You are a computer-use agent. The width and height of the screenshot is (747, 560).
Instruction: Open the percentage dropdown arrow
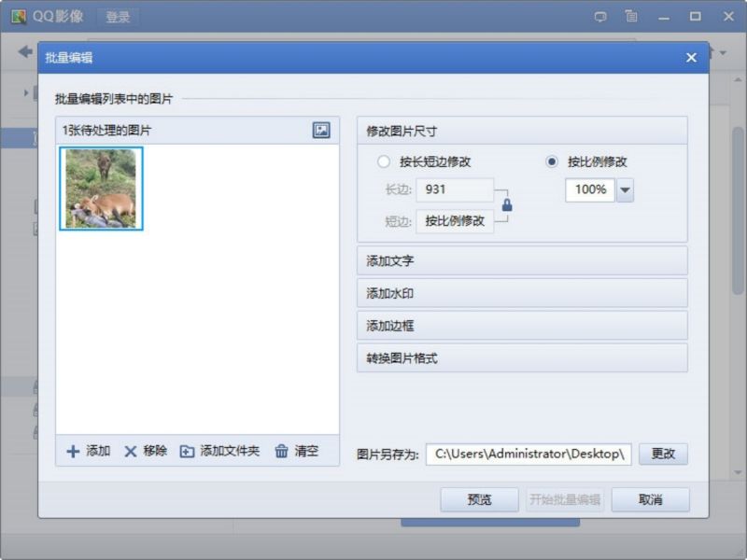[x=625, y=190]
